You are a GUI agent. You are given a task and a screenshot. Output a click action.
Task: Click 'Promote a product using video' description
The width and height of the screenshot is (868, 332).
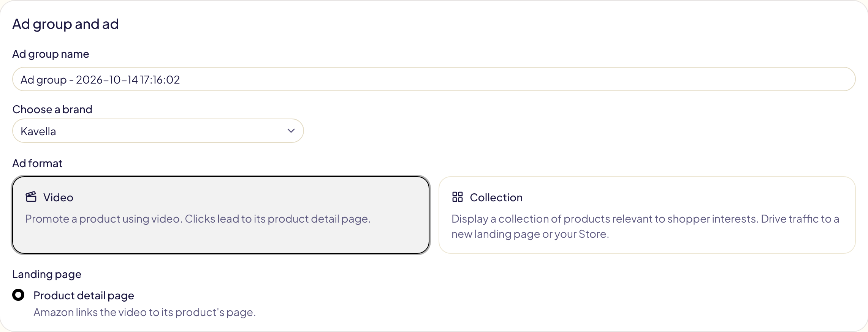[198, 219]
